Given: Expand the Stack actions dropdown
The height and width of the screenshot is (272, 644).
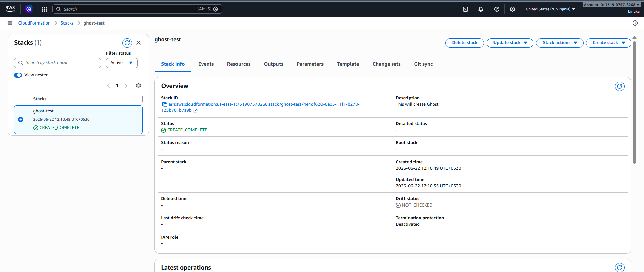Looking at the screenshot, I should [x=560, y=43].
